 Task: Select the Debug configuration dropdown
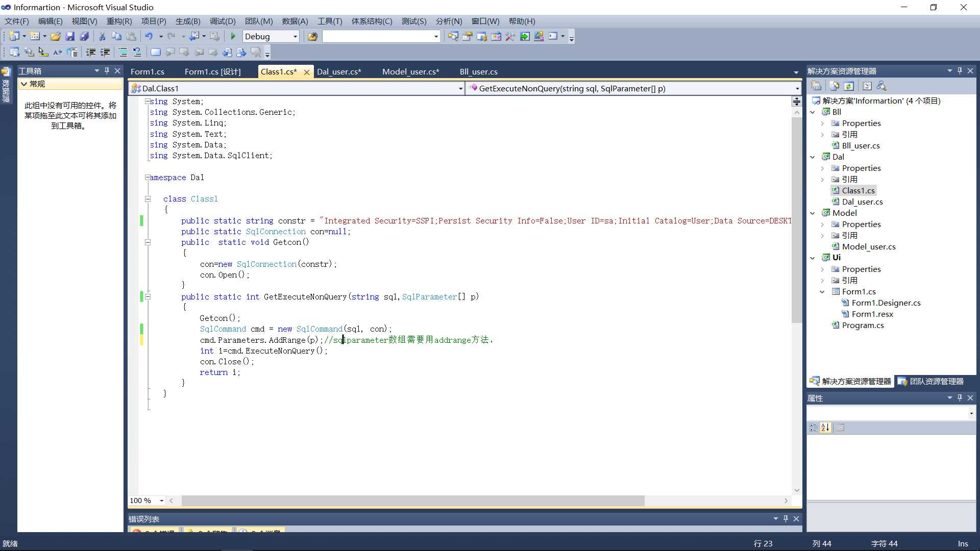point(271,36)
